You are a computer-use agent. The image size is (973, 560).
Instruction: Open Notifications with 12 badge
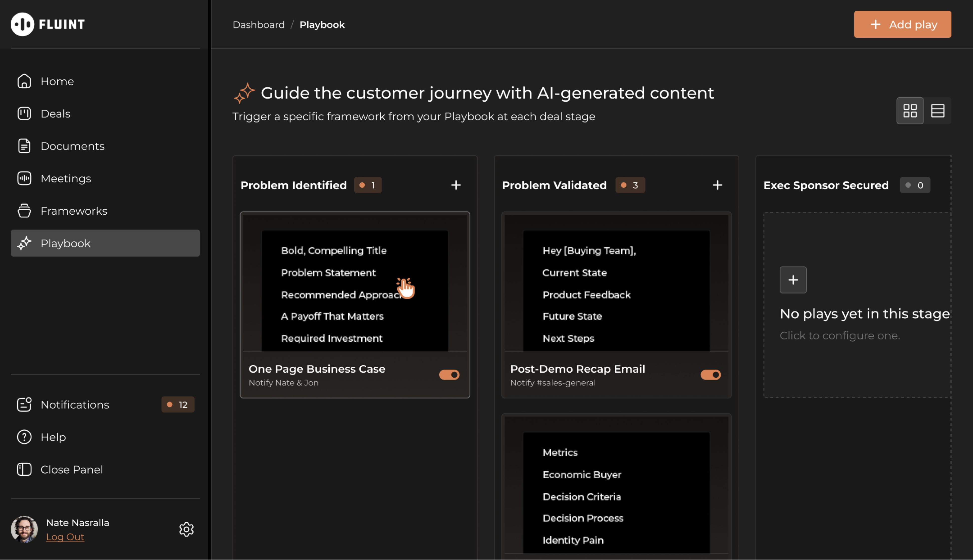(x=75, y=405)
